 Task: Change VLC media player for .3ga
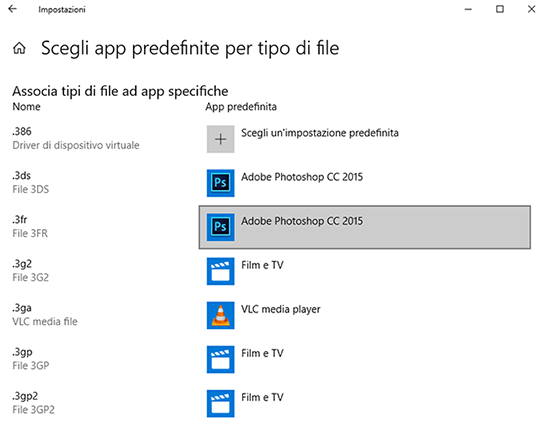pos(281,309)
